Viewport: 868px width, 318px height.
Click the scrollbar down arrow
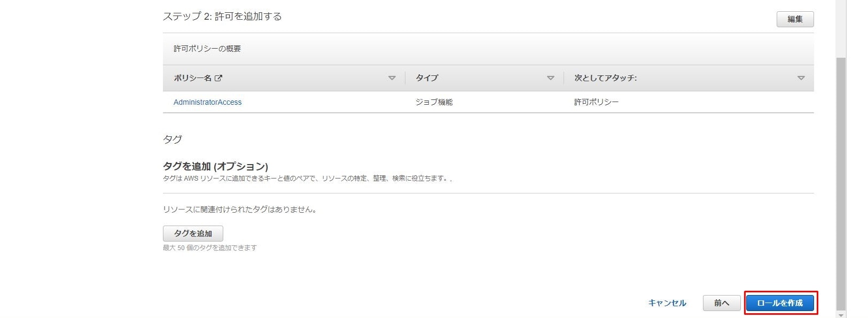(841, 314)
